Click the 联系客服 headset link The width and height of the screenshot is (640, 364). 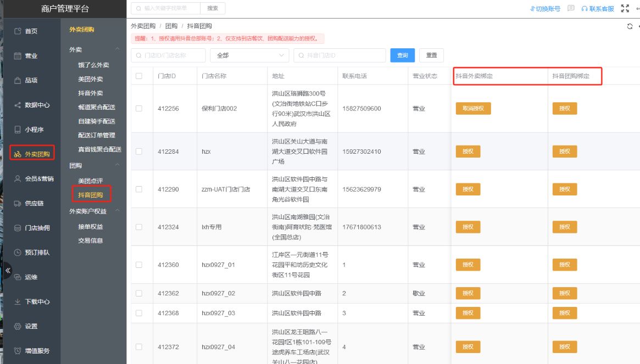(598, 9)
